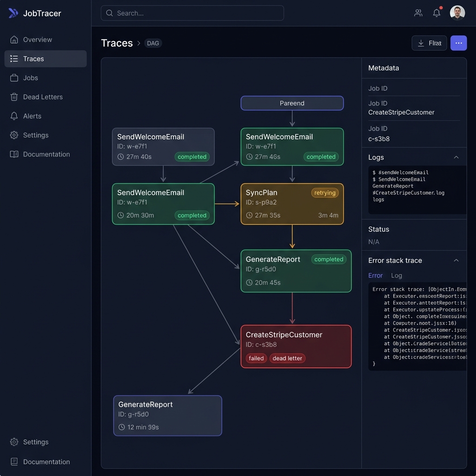Open the team users icon in header
Image resolution: width=476 pixels, height=476 pixels.
tap(418, 13)
